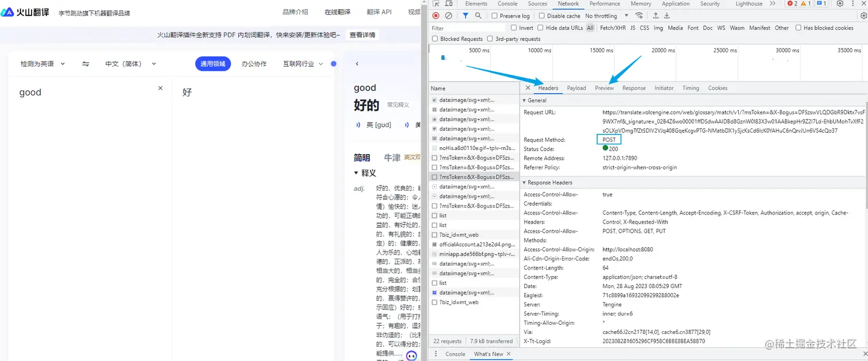This screenshot has width=868, height=361.
Task: Open the 翻译 API navigation link
Action: pyautogui.click(x=379, y=12)
